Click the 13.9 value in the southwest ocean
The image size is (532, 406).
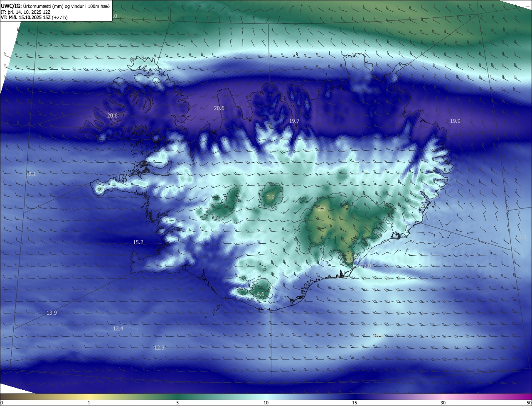pyautogui.click(x=52, y=313)
